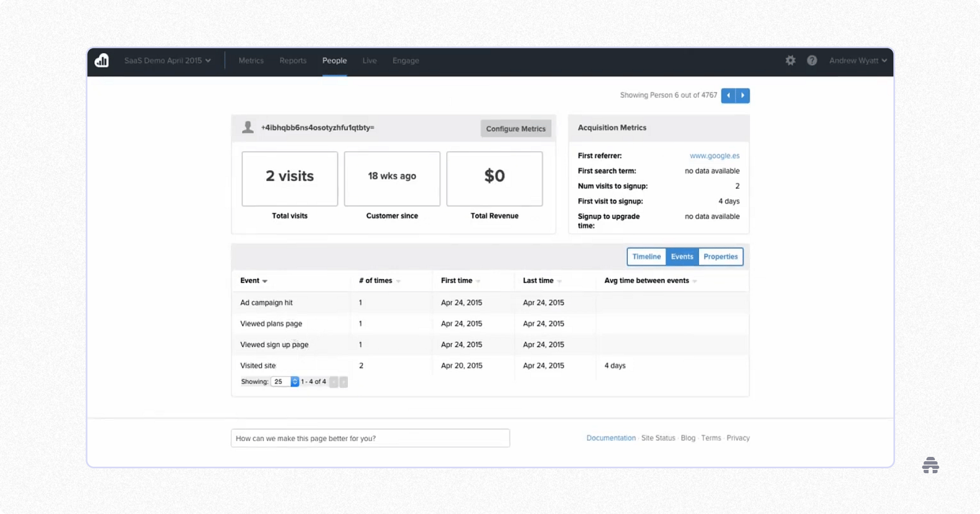Open the www.google.es referrer link
Image resolution: width=980 pixels, height=514 pixels.
[714, 156]
